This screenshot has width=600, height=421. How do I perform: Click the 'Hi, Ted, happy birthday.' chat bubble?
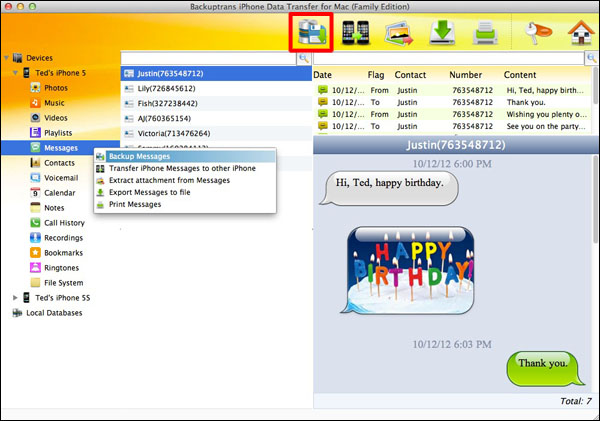click(389, 188)
